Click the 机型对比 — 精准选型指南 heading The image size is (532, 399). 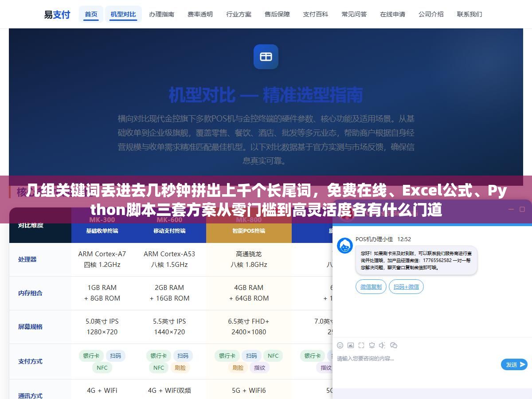266,95
